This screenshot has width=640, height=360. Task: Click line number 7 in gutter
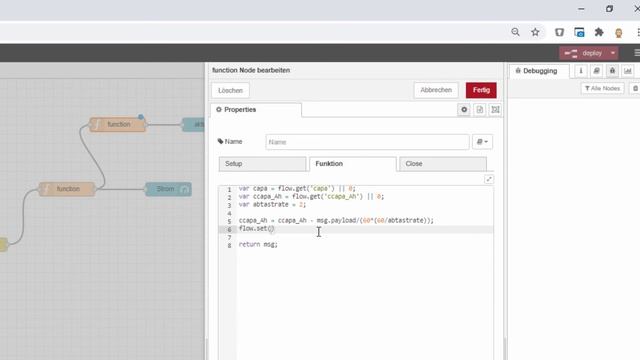point(229,237)
